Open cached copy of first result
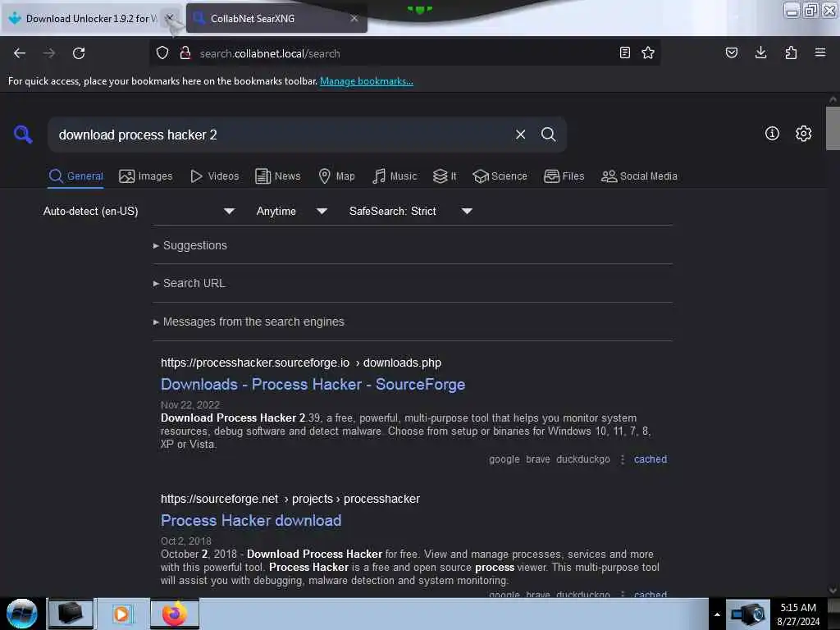This screenshot has width=840, height=630. click(x=651, y=459)
